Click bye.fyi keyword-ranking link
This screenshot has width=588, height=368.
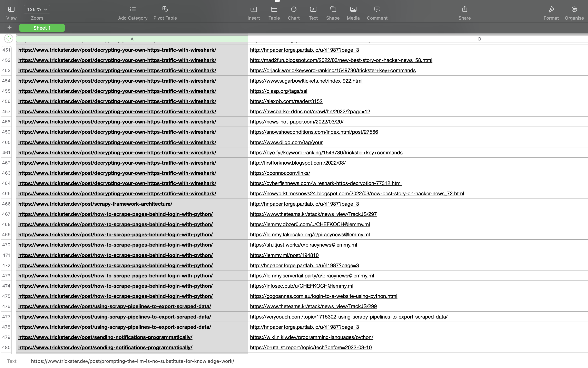point(326,153)
